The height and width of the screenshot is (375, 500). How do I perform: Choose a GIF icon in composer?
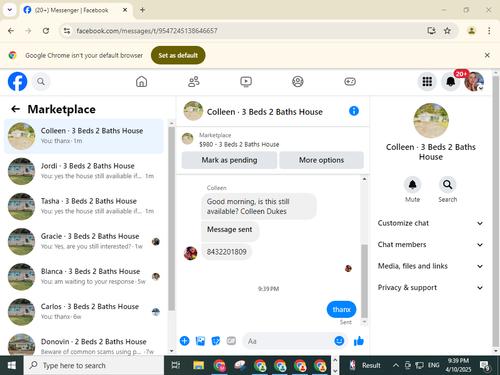point(231,341)
